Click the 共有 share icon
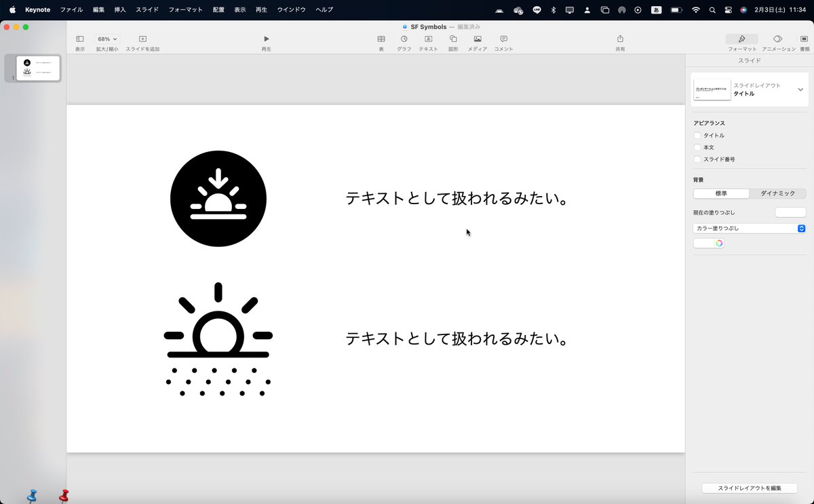Screen dimensions: 814x504 click(620, 39)
